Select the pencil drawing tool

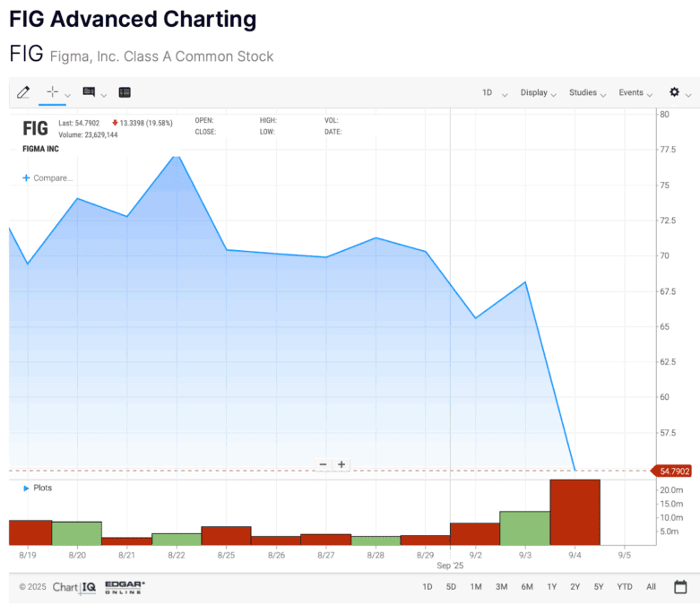pyautogui.click(x=23, y=92)
